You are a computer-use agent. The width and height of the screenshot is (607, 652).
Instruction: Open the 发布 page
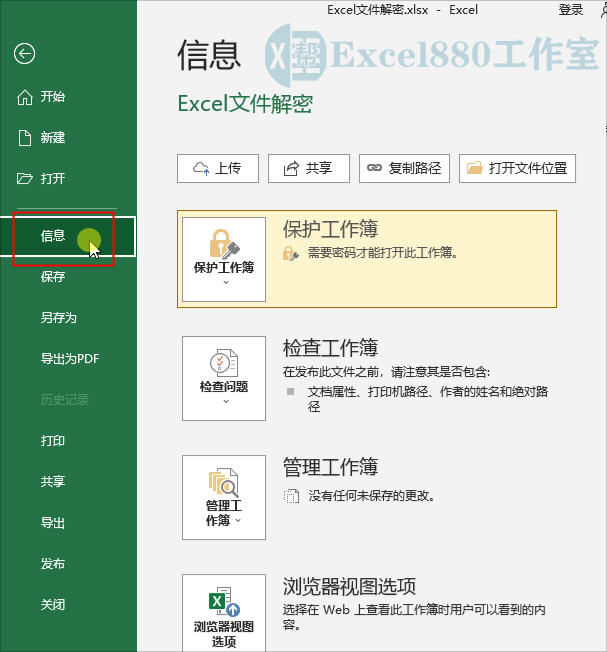pos(53,563)
